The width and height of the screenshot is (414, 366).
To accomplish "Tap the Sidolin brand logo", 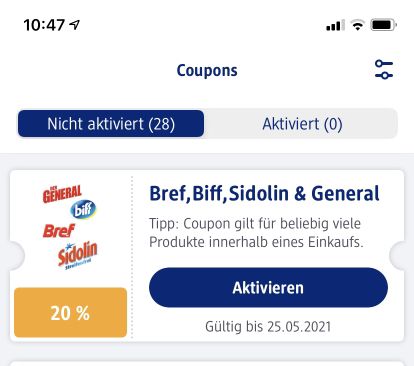I will pyautogui.click(x=77, y=255).
